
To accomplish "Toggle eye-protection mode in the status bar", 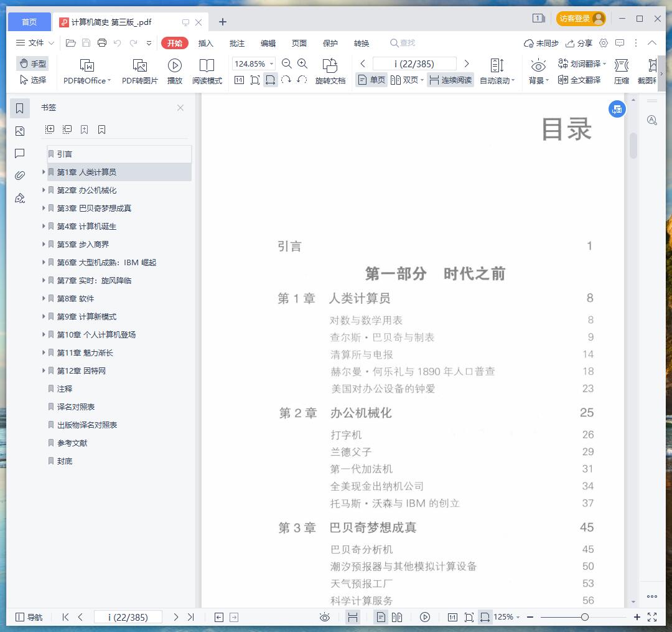I will click(325, 617).
